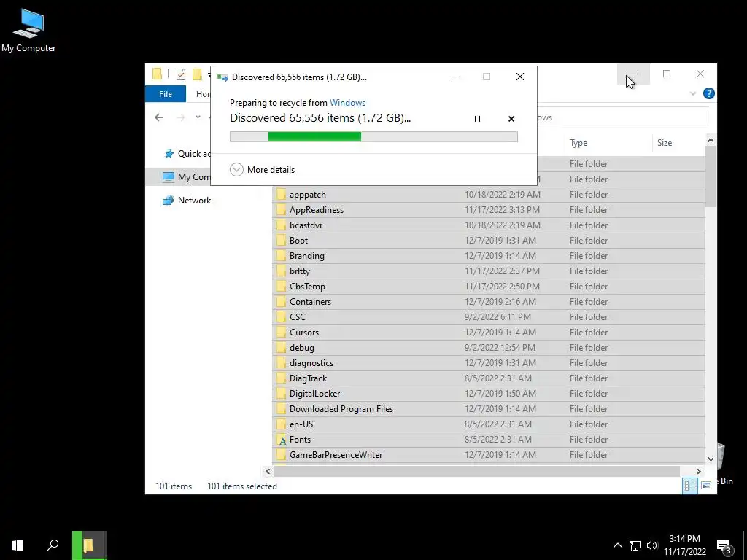Click the network tray icon
Screen dimensions: 747x560
635,545
